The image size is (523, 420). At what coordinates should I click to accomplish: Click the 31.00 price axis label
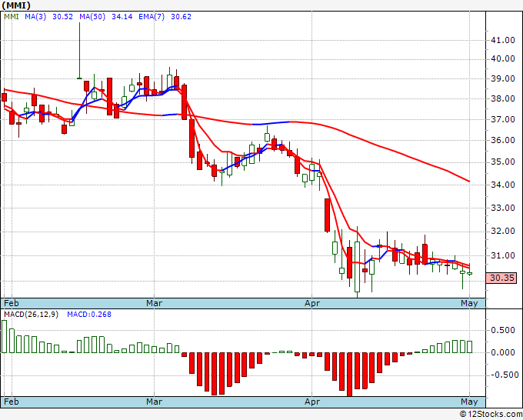(x=503, y=256)
